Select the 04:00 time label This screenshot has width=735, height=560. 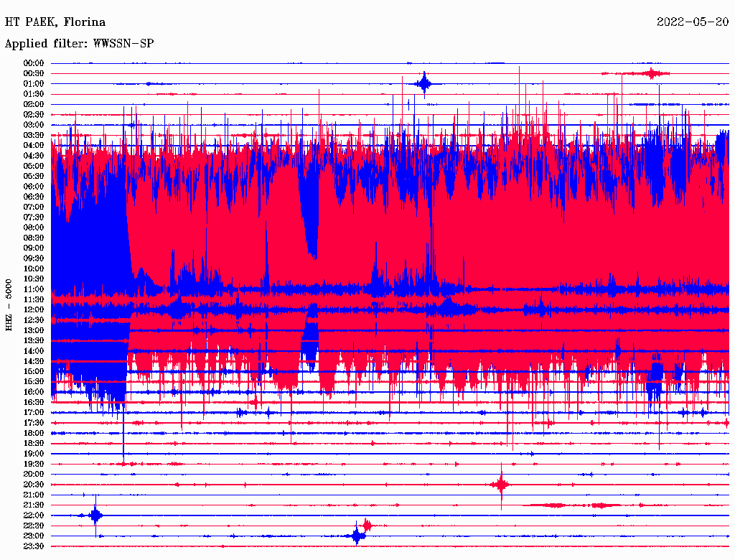pyautogui.click(x=34, y=146)
